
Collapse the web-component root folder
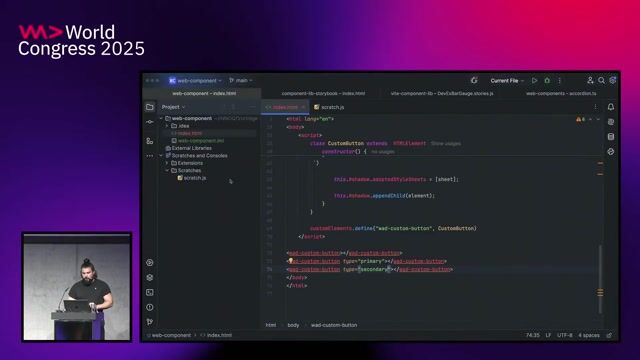click(161, 118)
